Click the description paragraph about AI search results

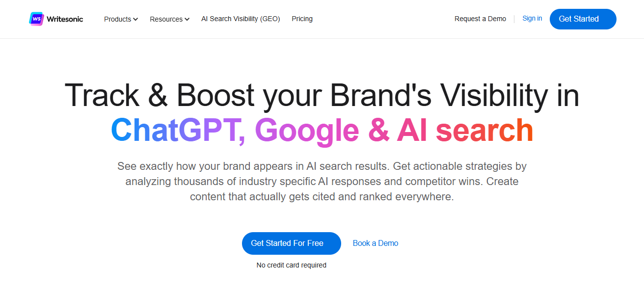coord(322,181)
